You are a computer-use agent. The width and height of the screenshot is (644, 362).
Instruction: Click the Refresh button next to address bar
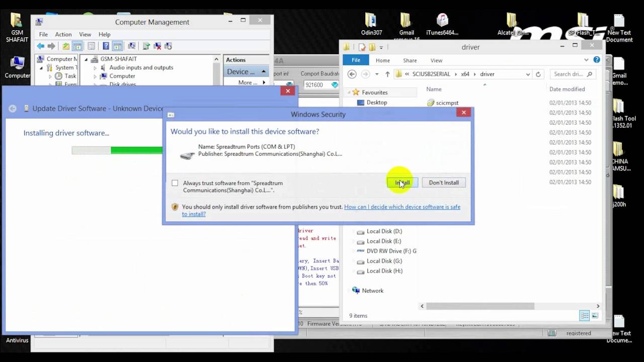click(538, 74)
